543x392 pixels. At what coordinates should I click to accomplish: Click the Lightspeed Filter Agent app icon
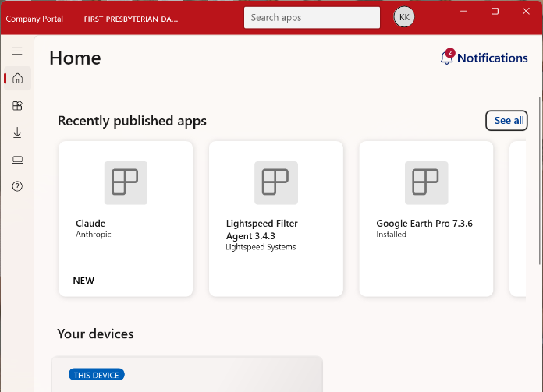(276, 182)
